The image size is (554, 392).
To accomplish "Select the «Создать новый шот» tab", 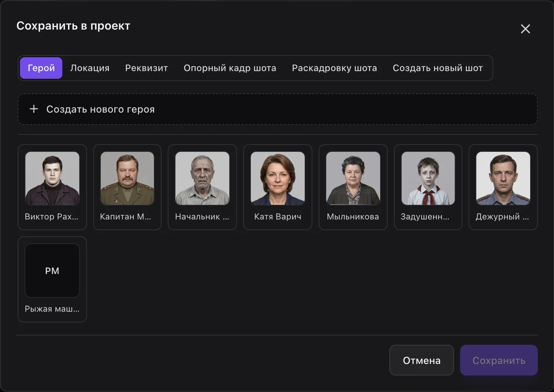I will [x=438, y=68].
